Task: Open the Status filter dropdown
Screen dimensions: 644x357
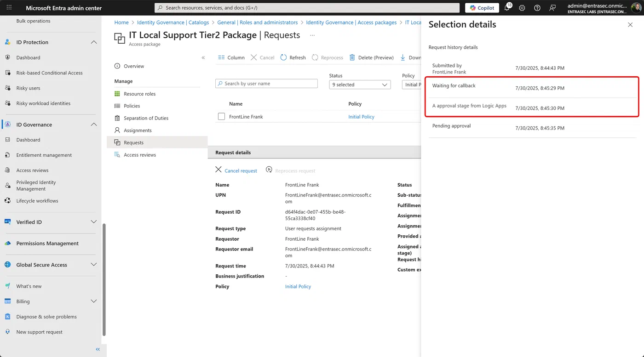Action: (x=360, y=85)
